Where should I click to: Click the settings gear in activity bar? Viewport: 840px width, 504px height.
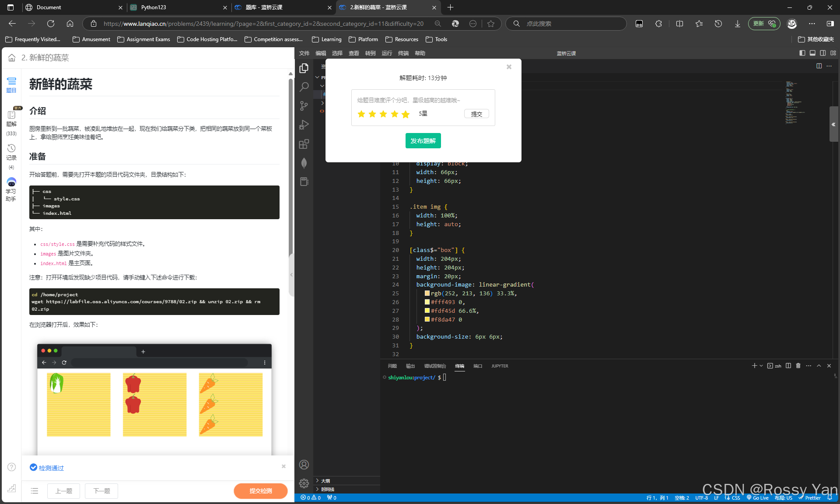304,483
